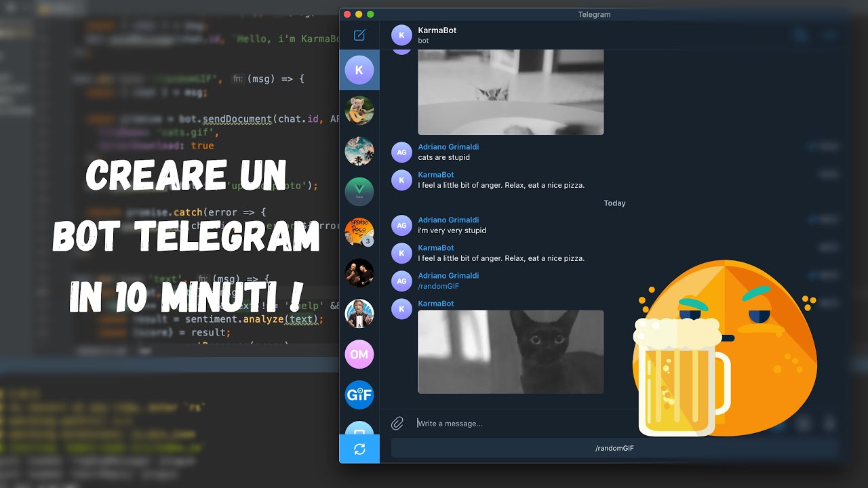This screenshot has width=868, height=488.
Task: Select the 'i'm very very stupid' message
Action: (x=452, y=230)
